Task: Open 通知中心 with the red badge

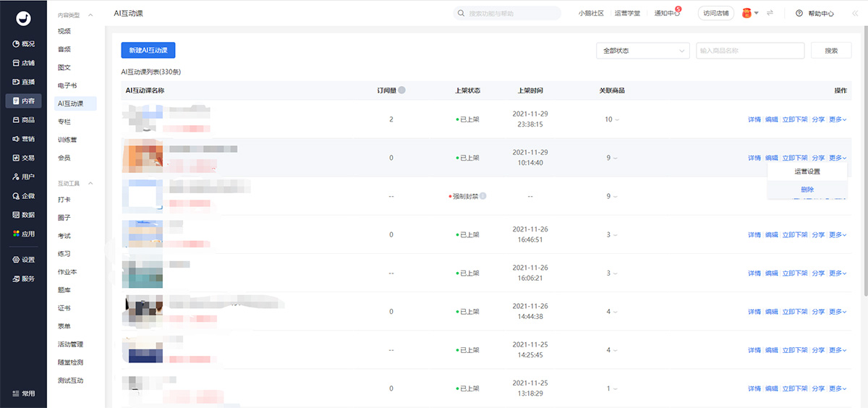Action: click(666, 13)
